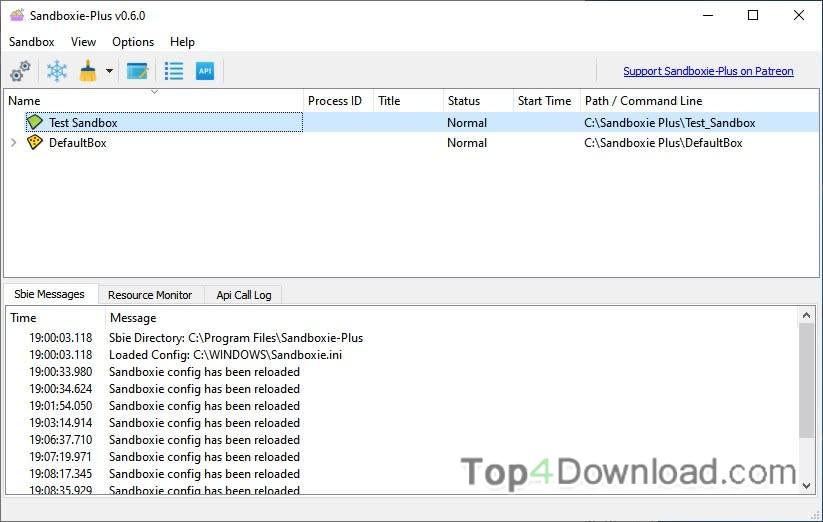Image resolution: width=823 pixels, height=522 pixels.
Task: Open the View menu
Action: [x=83, y=42]
